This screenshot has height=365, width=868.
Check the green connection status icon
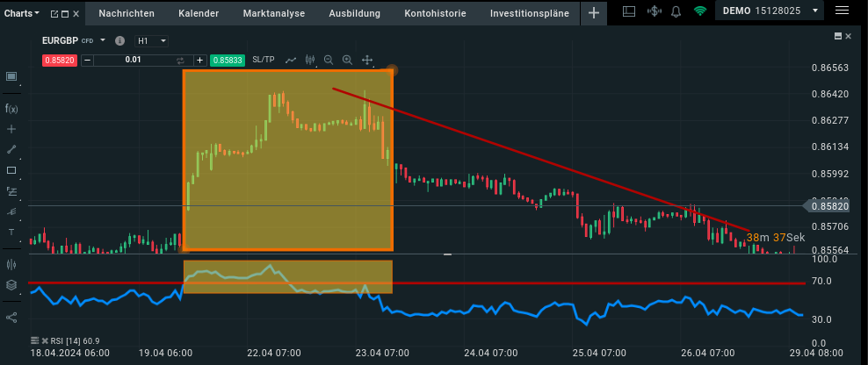point(700,11)
